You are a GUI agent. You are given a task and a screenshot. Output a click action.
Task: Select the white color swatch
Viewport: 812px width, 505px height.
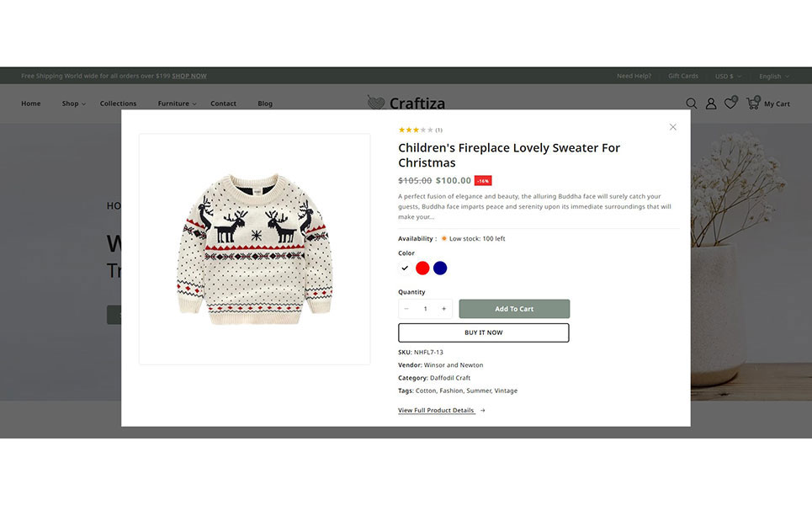(405, 268)
